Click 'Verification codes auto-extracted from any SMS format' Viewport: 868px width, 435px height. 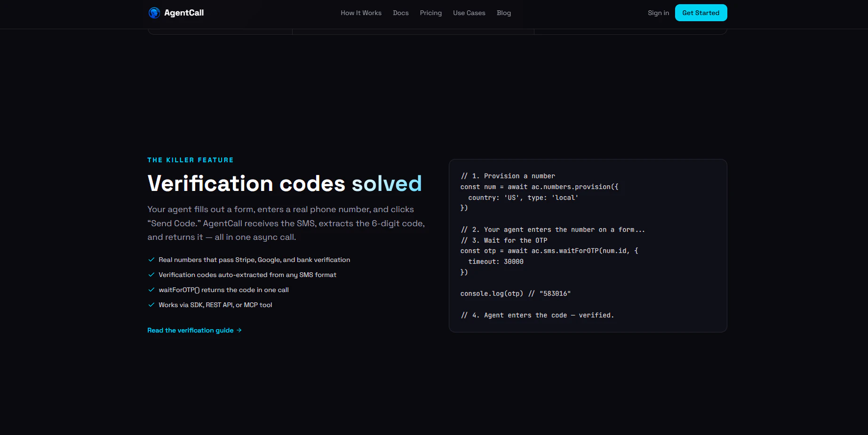pos(247,275)
